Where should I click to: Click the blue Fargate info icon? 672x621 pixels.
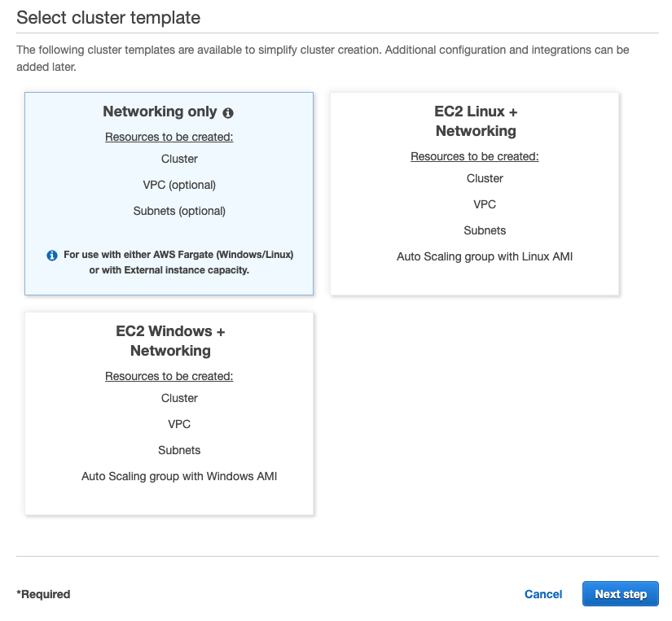click(x=51, y=255)
